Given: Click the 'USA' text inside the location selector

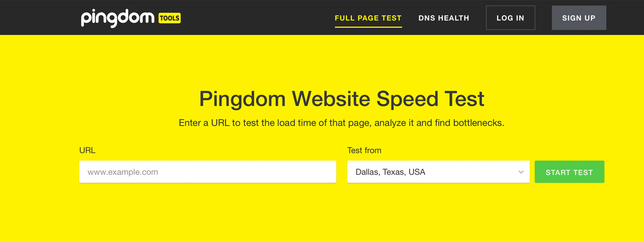Looking at the screenshot, I should 417,172.
